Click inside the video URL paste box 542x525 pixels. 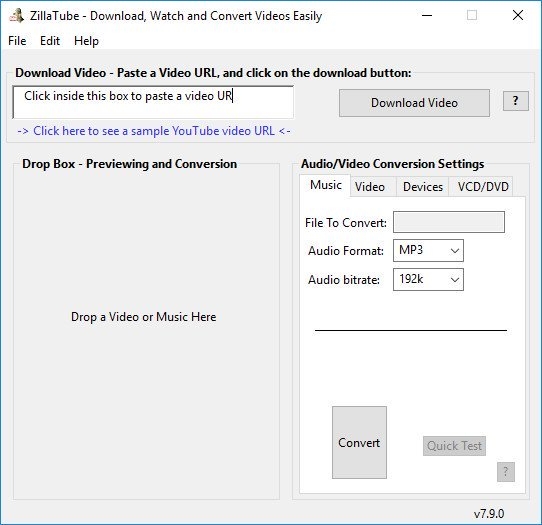pyautogui.click(x=153, y=102)
